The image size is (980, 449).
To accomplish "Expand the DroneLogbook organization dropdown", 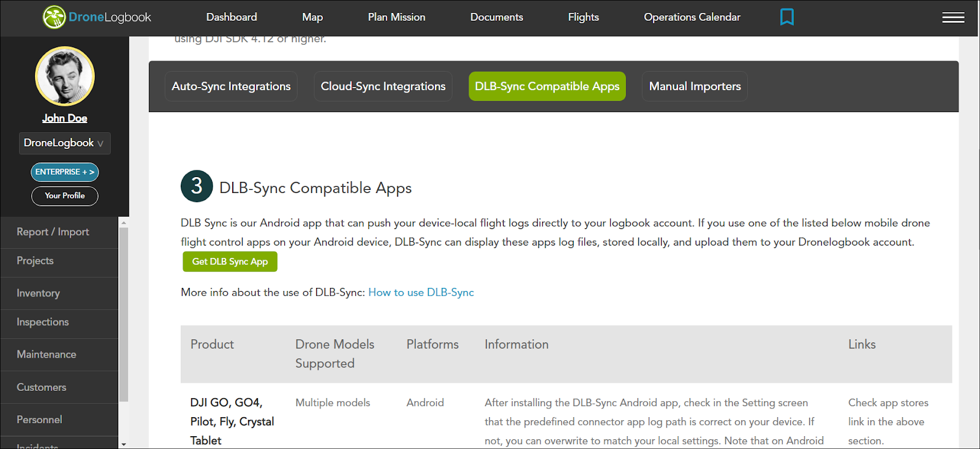I will [65, 143].
